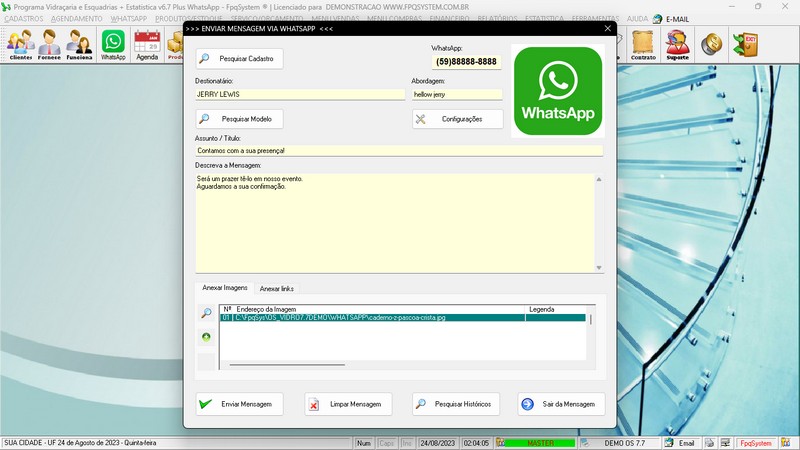Viewport: 800px width, 450px height.
Task: Click the 24/08/2023 date in status bar
Action: 437,443
